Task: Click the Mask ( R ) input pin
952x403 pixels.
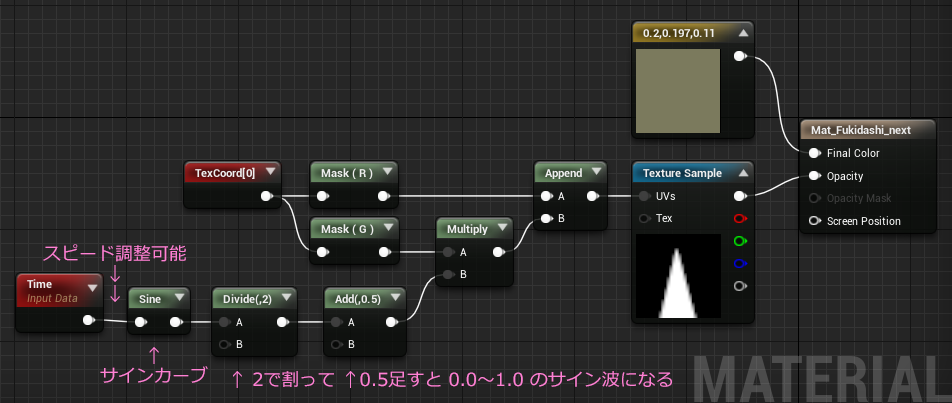Action: click(323, 196)
